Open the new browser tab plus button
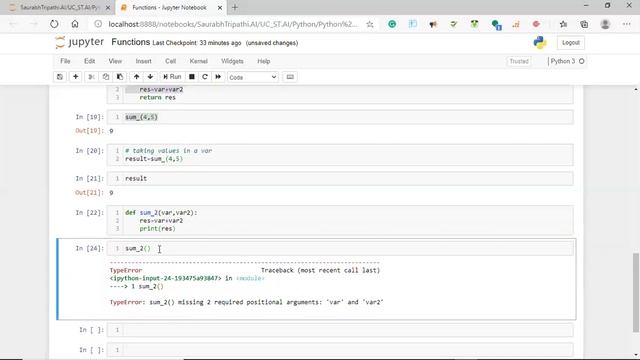This screenshot has width=640, height=360. (x=235, y=7)
